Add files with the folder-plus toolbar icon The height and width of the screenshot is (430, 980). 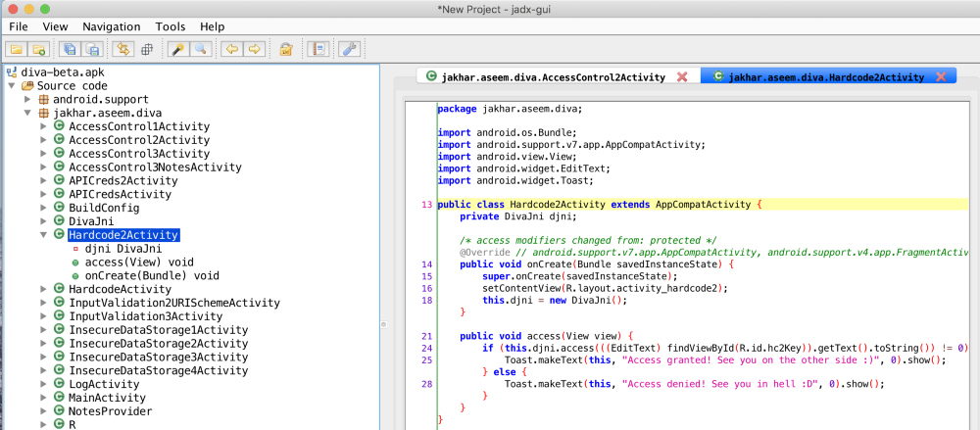39,49
